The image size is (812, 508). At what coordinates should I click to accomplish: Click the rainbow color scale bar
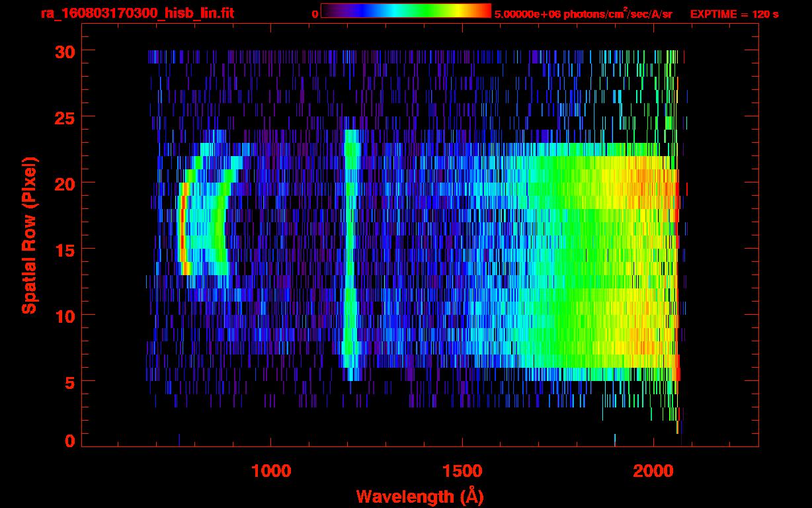(x=405, y=11)
